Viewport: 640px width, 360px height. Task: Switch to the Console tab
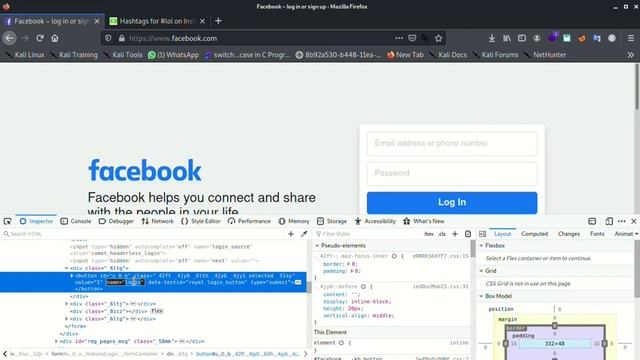(76, 221)
